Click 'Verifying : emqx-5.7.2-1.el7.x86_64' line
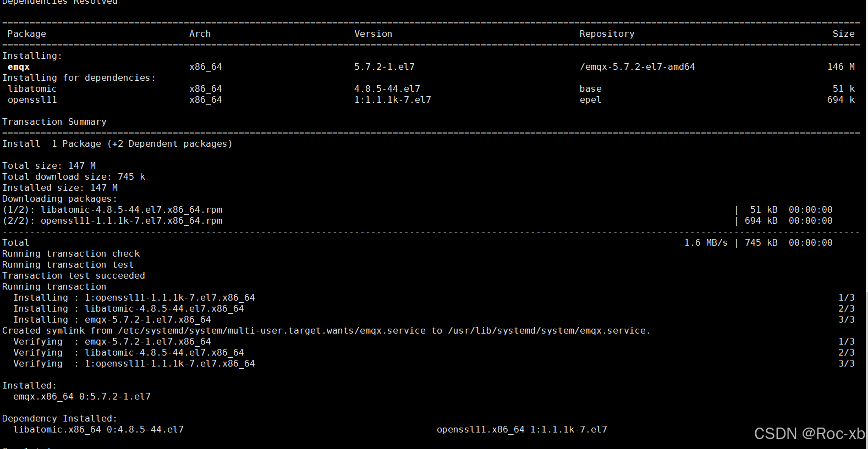 tap(112, 342)
